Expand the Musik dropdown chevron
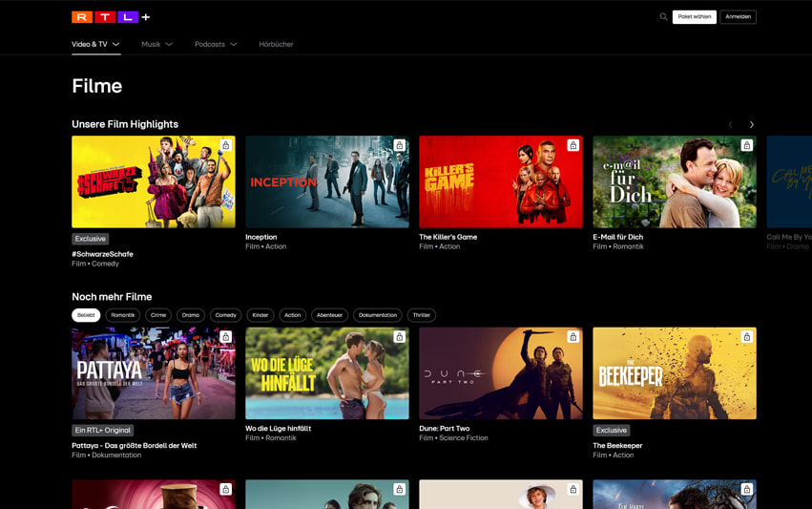The image size is (812, 509). coord(169,45)
